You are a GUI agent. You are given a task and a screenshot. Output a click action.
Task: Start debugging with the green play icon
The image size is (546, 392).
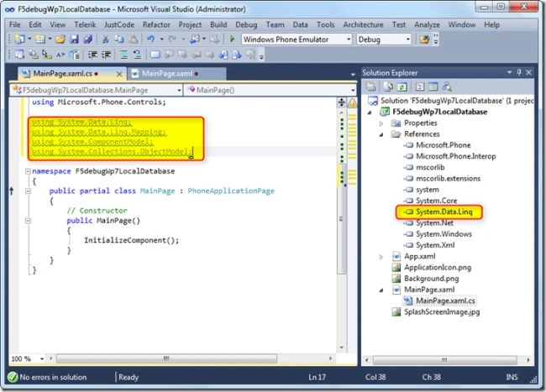point(232,39)
